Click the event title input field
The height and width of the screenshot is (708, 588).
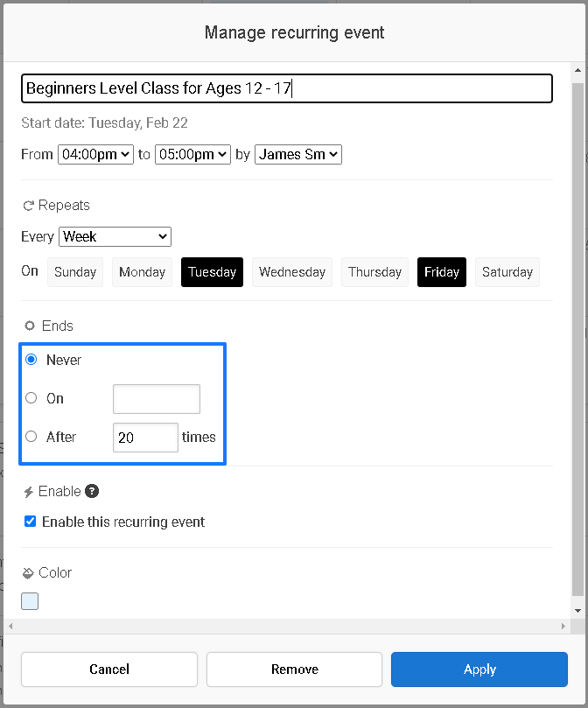(287, 88)
